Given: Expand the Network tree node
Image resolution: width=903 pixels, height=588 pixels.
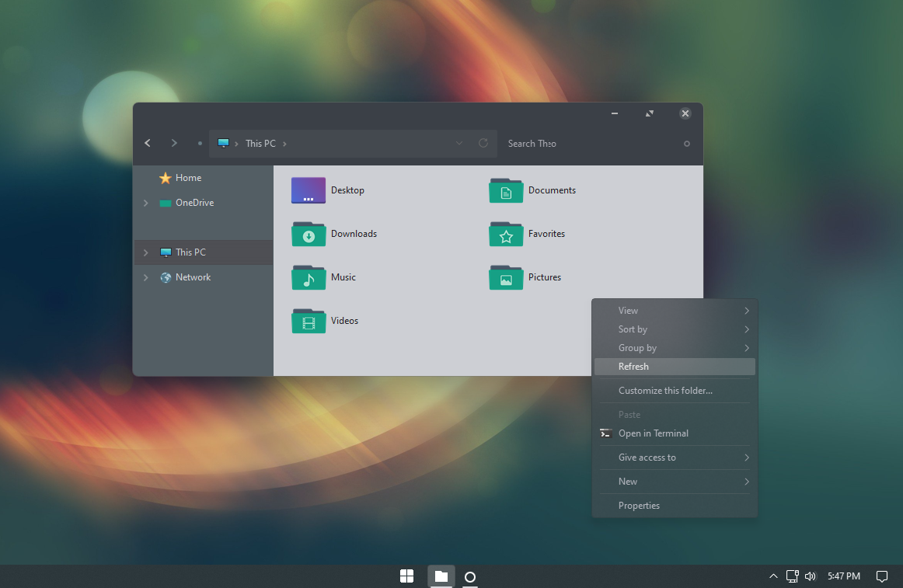Looking at the screenshot, I should point(145,277).
